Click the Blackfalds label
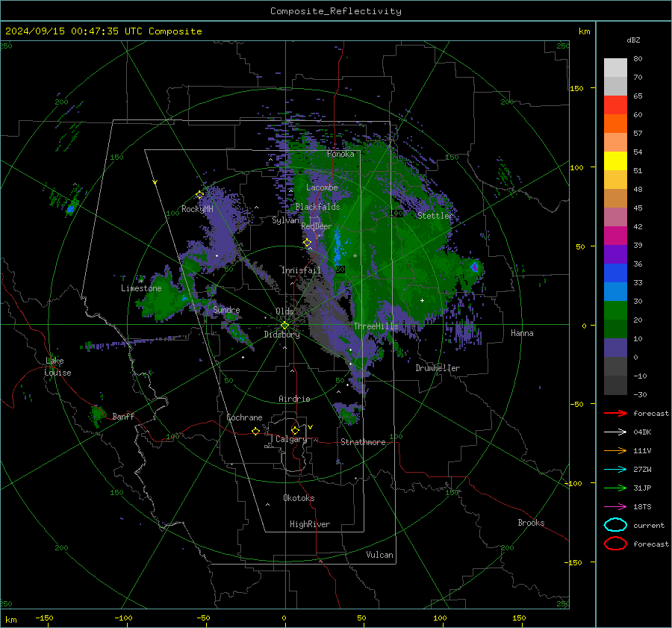The image size is (672, 628). point(317,207)
